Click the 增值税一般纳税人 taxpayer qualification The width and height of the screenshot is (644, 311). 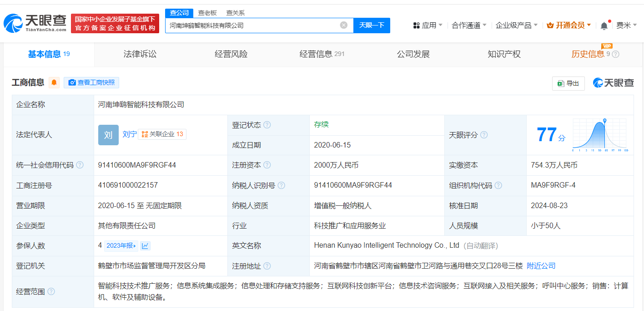[x=343, y=206]
